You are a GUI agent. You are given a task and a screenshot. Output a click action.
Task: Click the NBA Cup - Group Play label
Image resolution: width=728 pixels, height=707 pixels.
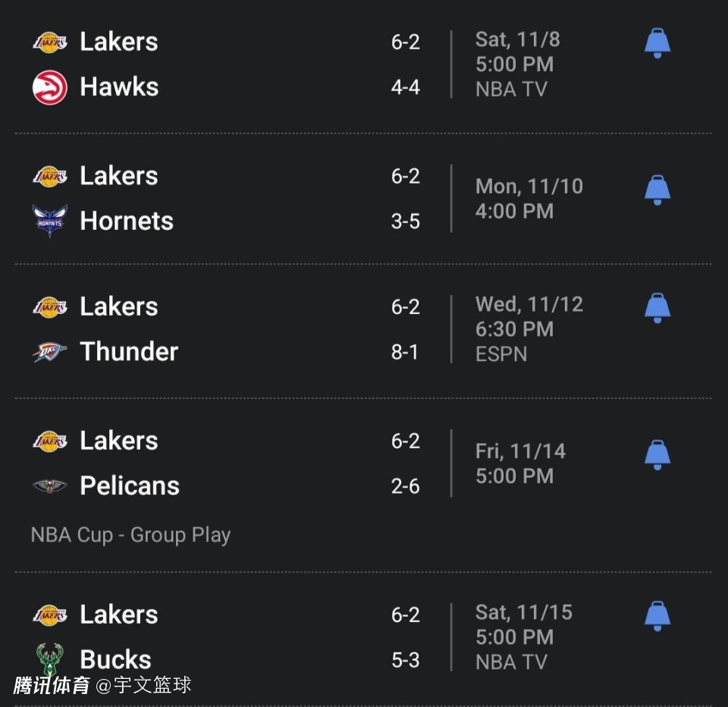coord(130,535)
